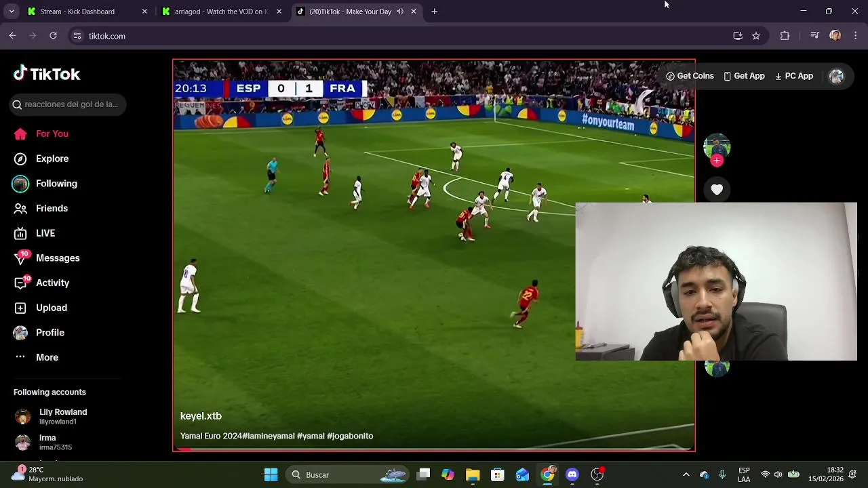Open the Chrome extensions menu
The width and height of the screenshot is (868, 488).
[x=785, y=36]
